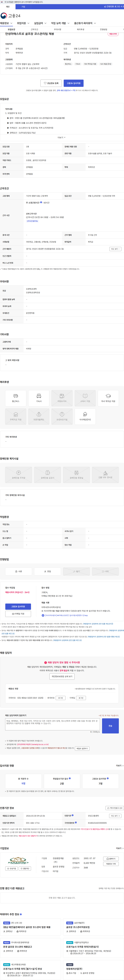Viewport: 124px width, 980px height.
Task: Open the 출산휴가·육아휴직 menu
Action: (85, 23)
